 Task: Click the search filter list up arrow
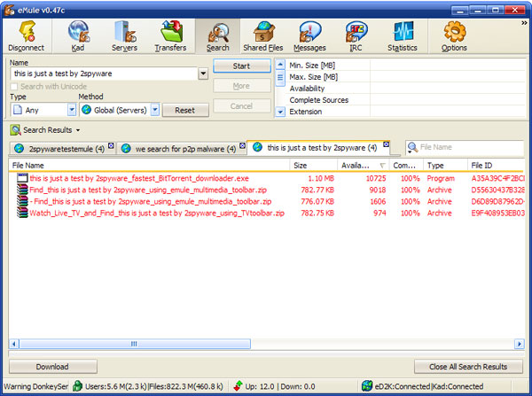pos(280,65)
